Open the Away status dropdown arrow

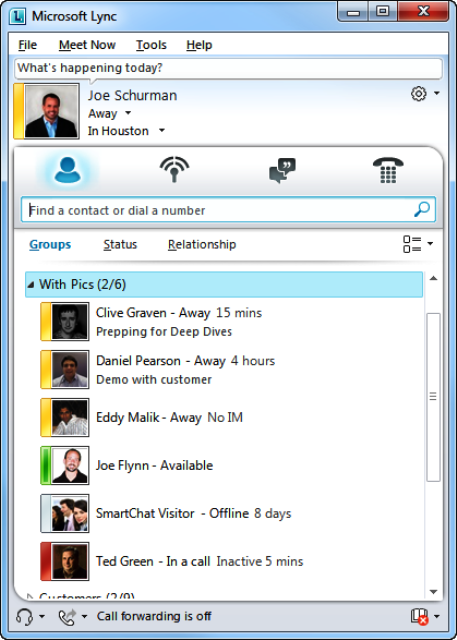pyautogui.click(x=128, y=113)
